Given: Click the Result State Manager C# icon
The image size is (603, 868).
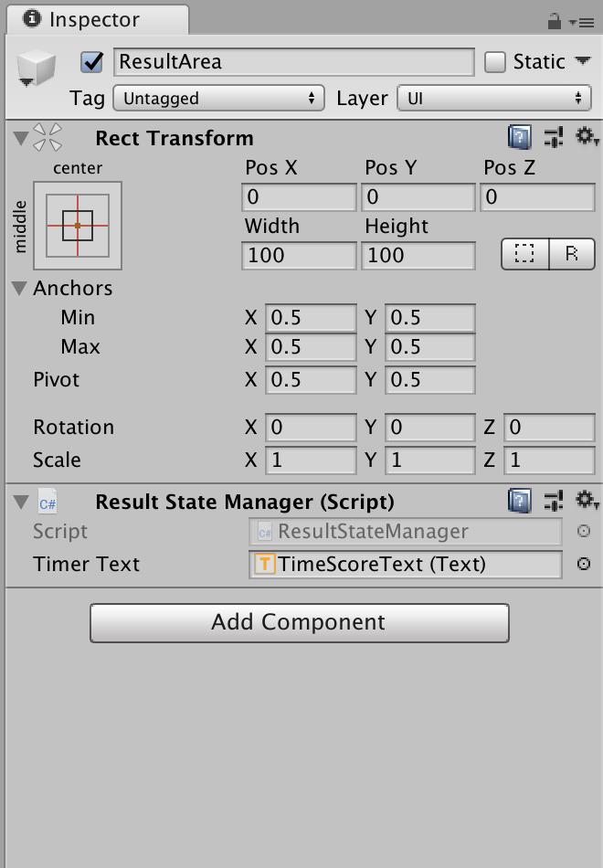Looking at the screenshot, I should (x=48, y=502).
